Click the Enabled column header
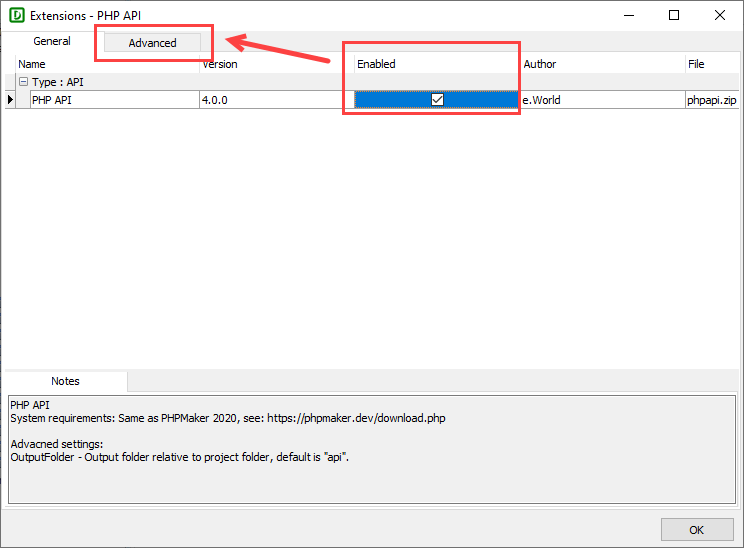The height and width of the screenshot is (548, 744). (437, 64)
